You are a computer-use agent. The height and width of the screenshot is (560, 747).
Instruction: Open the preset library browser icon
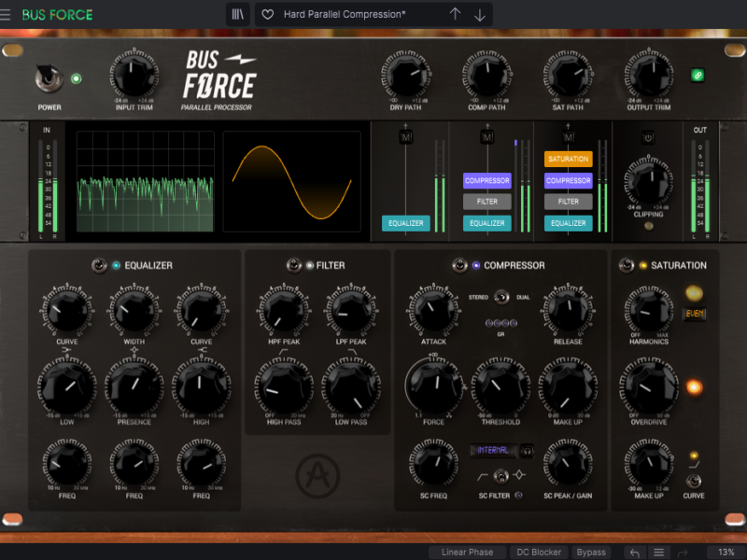point(239,14)
